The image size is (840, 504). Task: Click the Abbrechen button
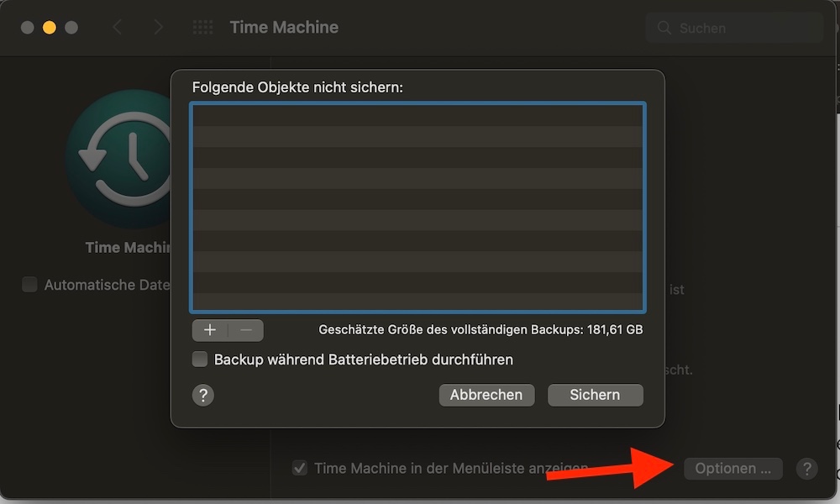point(486,395)
